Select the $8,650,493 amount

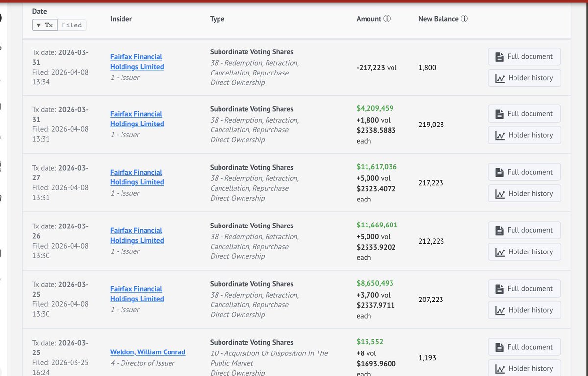(375, 283)
